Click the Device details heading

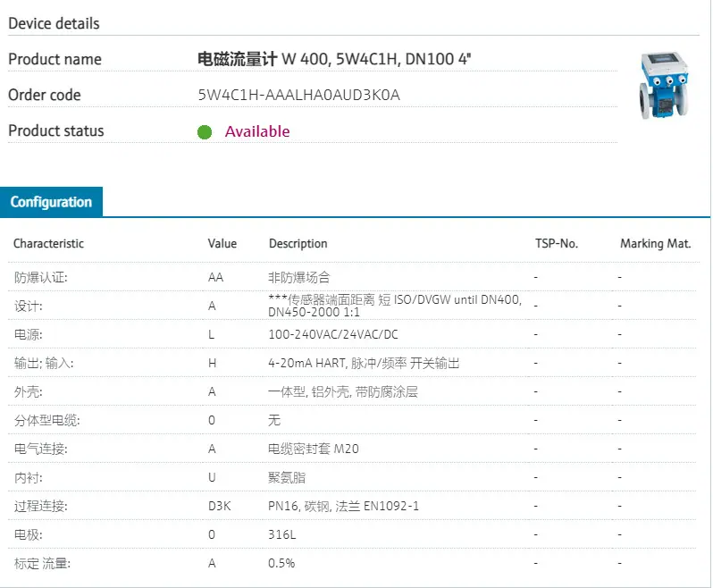tap(55, 23)
